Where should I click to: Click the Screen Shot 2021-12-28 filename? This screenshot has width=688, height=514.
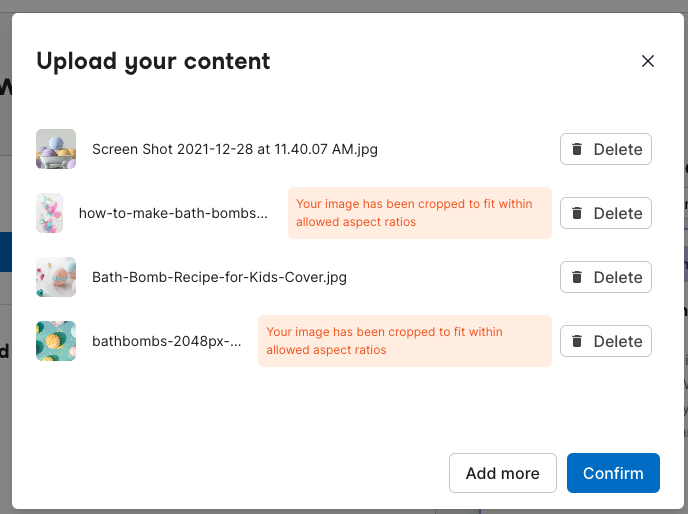[x=235, y=149]
